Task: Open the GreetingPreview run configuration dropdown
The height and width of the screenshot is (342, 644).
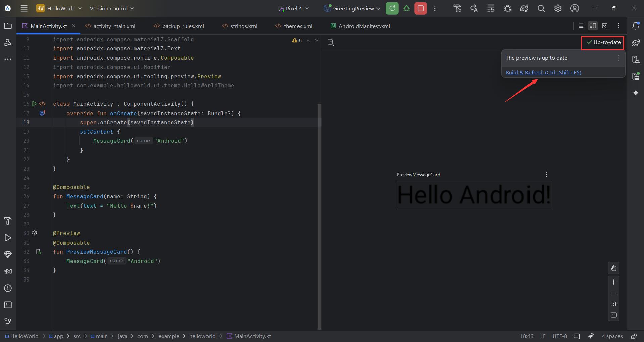Action: pos(352,8)
